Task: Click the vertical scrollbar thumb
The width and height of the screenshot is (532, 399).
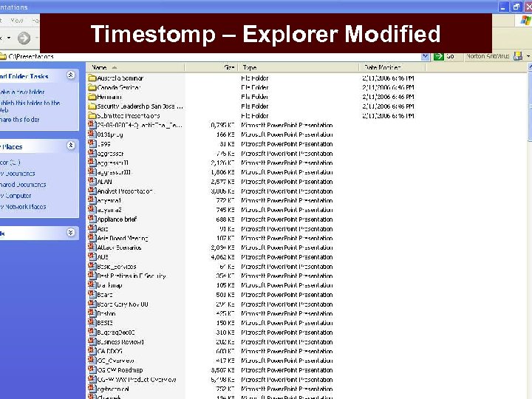Action: coord(530,107)
